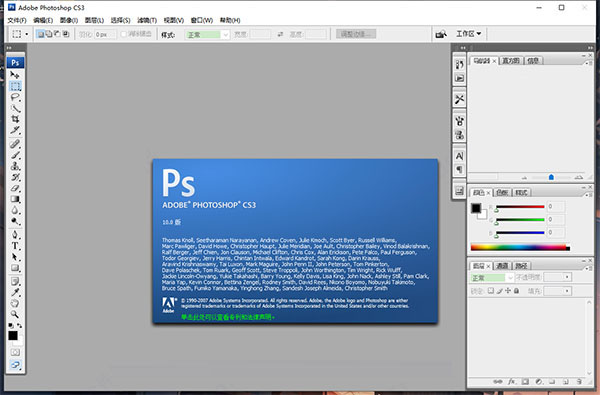Select the Healing Brush tool
The width and height of the screenshot is (600, 395).
click(15, 144)
